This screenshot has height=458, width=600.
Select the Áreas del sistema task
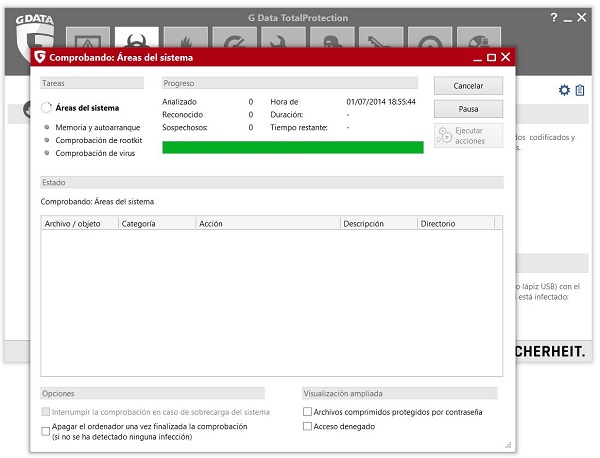point(87,108)
